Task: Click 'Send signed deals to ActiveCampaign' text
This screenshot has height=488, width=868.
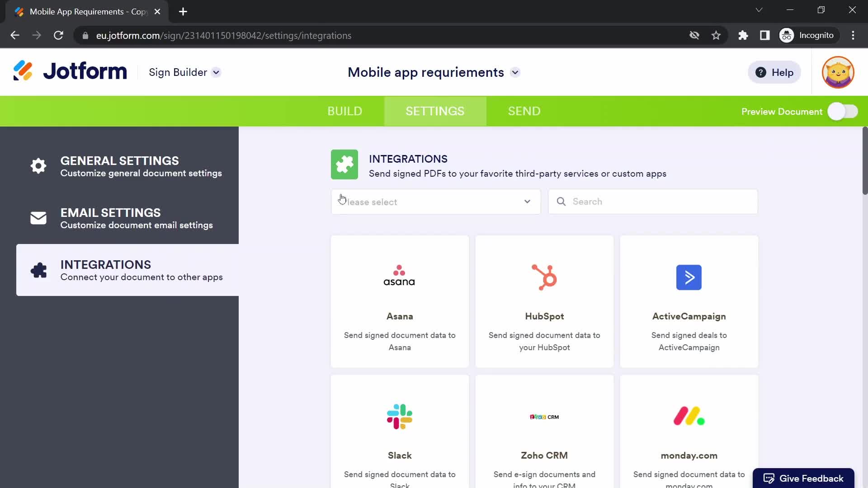Action: (689, 341)
